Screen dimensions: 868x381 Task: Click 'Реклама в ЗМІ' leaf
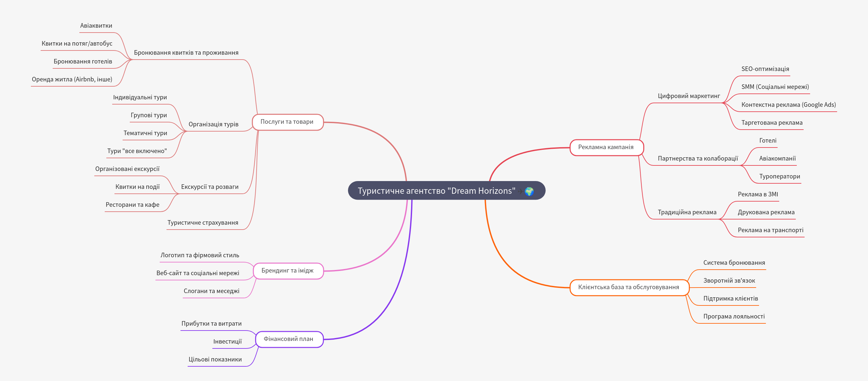point(758,194)
